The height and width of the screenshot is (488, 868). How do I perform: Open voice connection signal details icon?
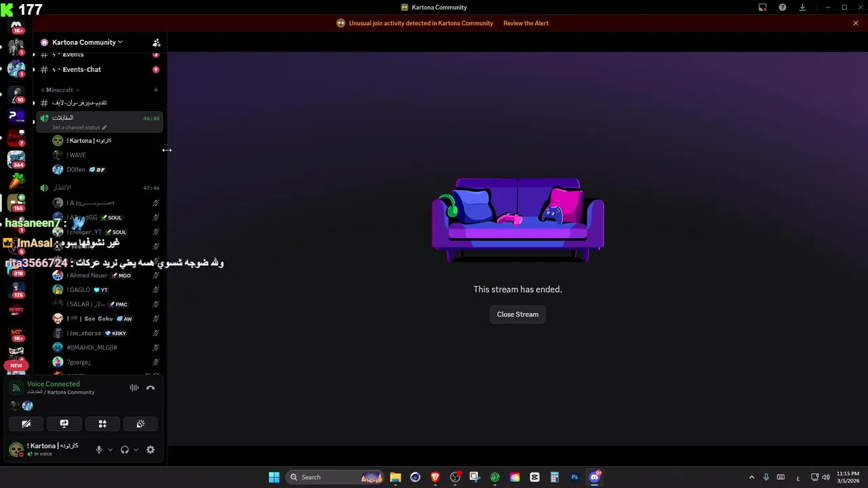[16, 388]
